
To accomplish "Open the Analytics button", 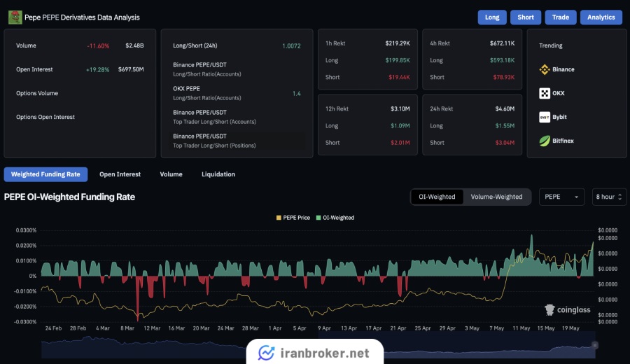I will (x=601, y=17).
